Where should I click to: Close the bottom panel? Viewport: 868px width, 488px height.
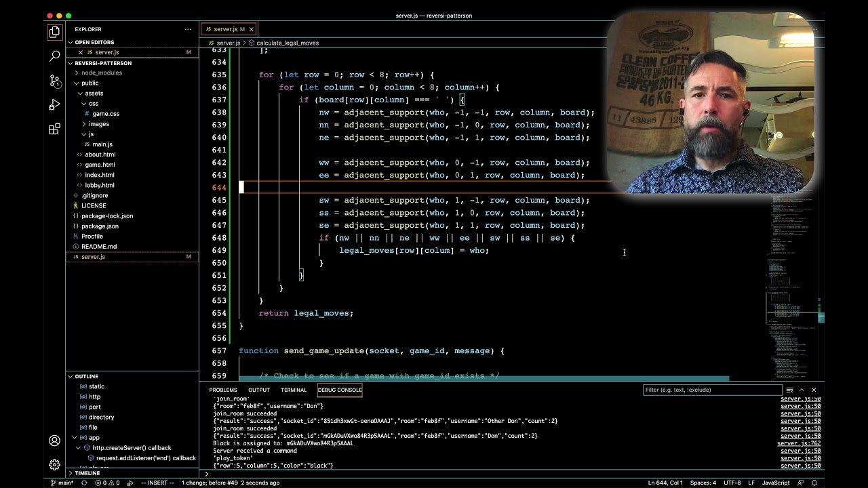pyautogui.click(x=814, y=390)
